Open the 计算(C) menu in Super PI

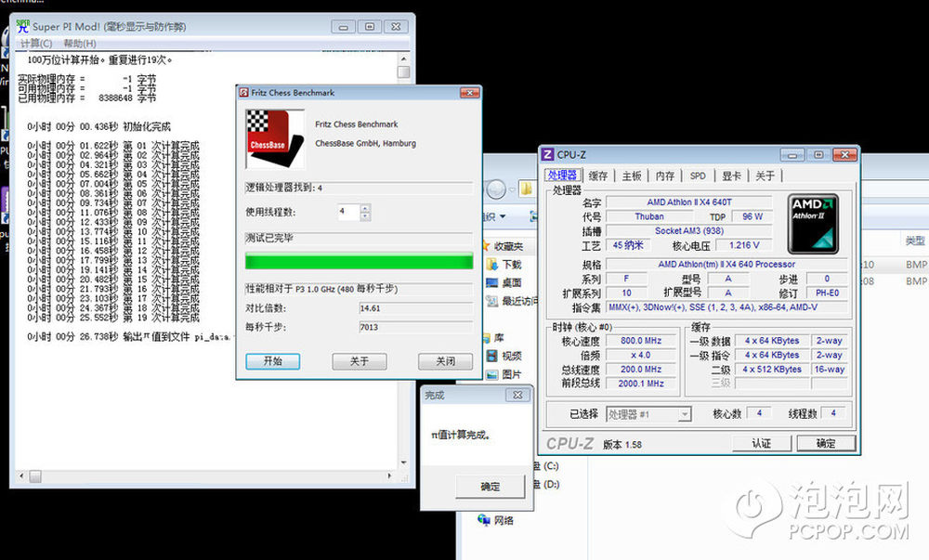click(36, 44)
